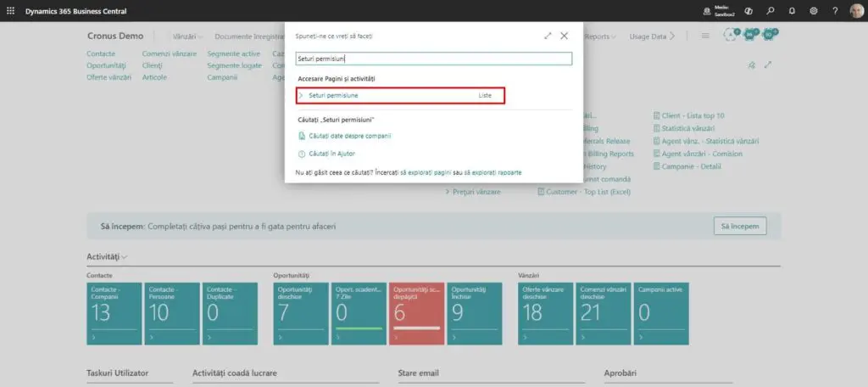Open the Contacte - Persoane tile showing 10

click(172, 314)
